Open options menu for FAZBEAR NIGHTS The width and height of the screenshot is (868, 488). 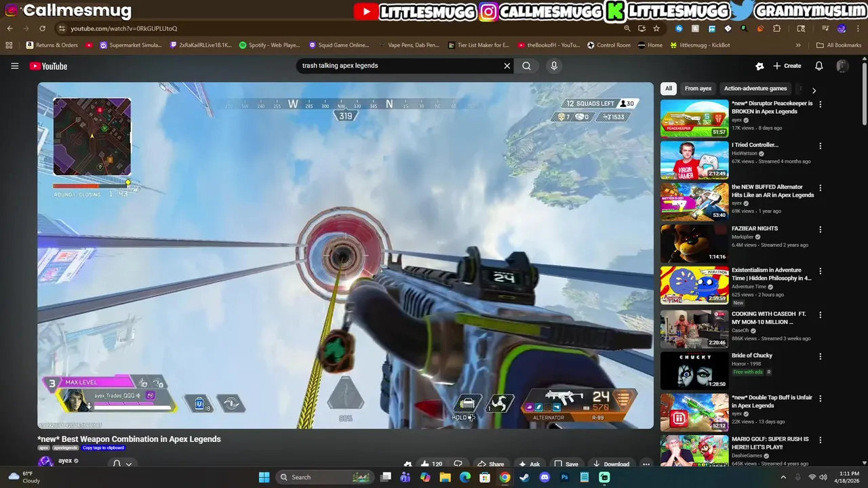(820, 230)
